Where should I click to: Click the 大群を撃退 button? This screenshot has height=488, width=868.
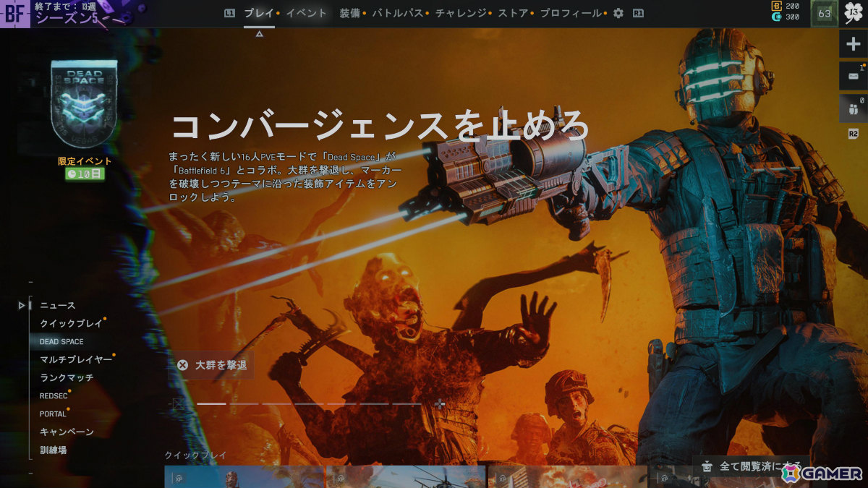(x=212, y=366)
